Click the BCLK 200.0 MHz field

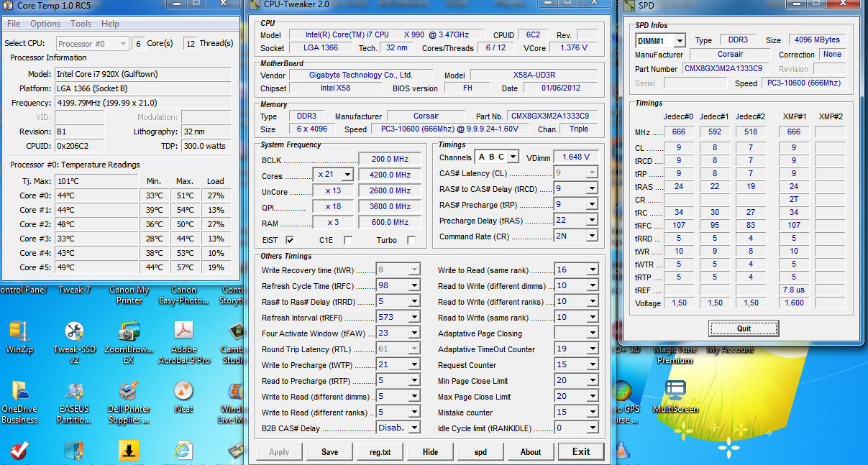click(390, 160)
